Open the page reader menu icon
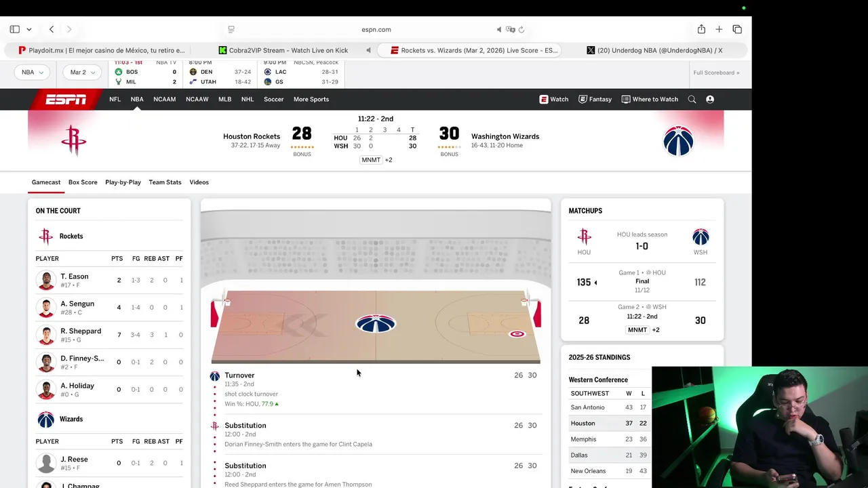The image size is (868, 488). 231,29
